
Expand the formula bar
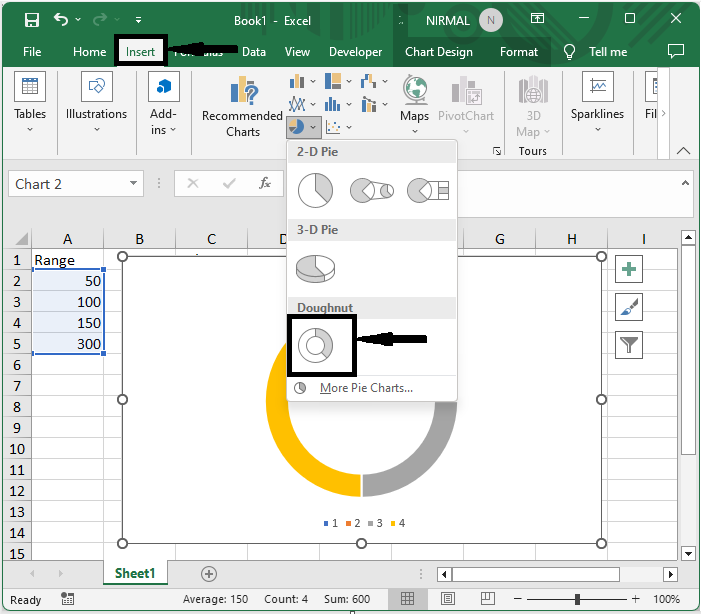point(685,183)
